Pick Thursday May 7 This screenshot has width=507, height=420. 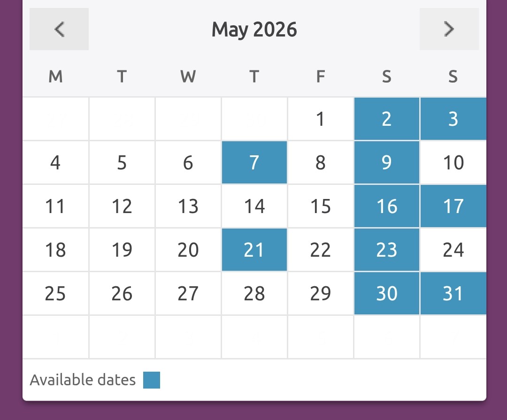pyautogui.click(x=254, y=163)
